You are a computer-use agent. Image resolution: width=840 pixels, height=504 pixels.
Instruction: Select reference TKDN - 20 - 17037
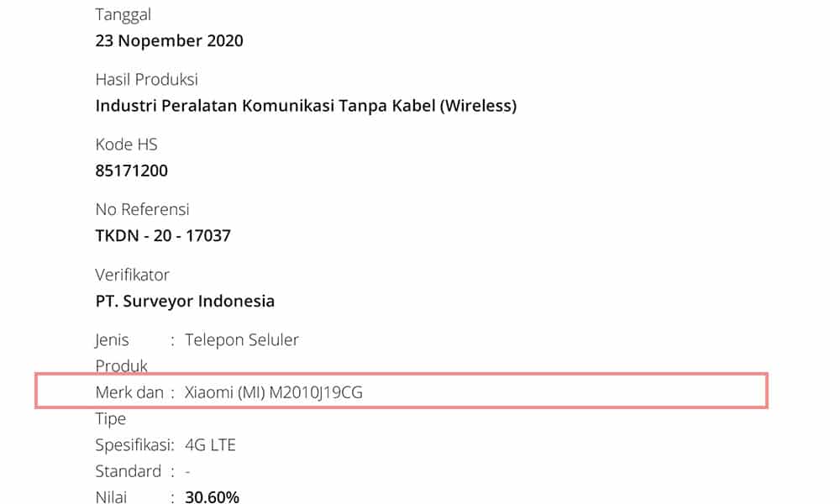tap(163, 236)
